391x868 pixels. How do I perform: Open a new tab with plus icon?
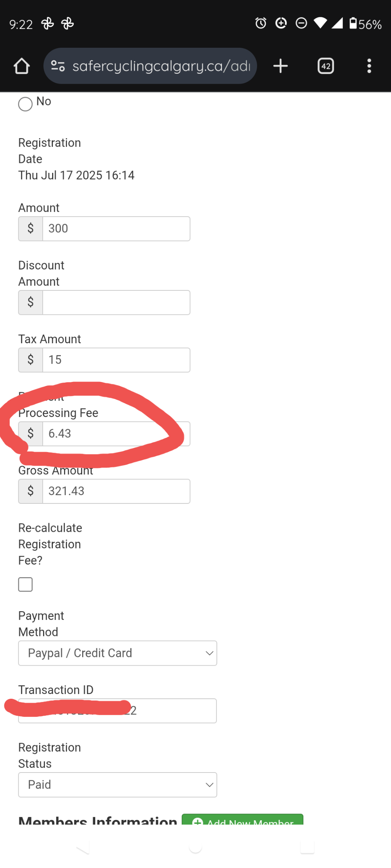280,66
